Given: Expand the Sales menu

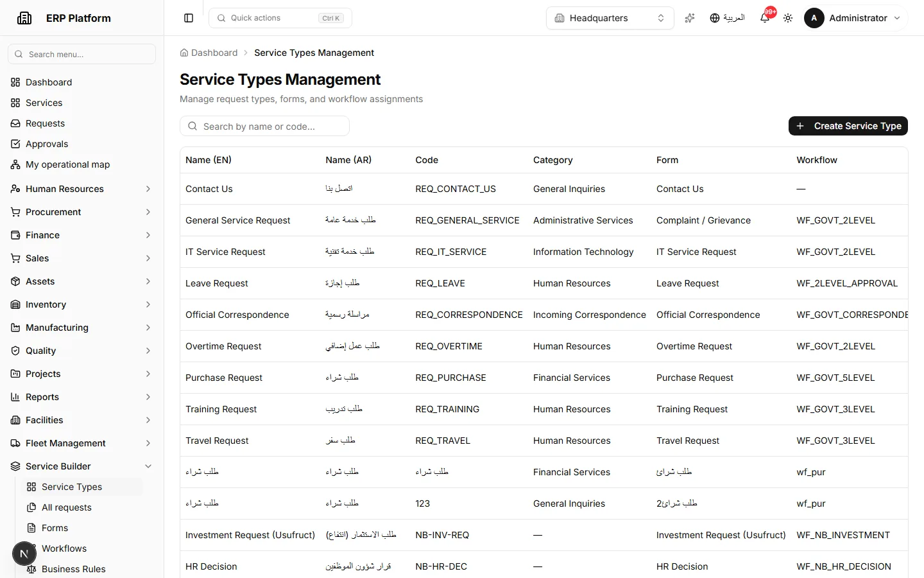Looking at the screenshot, I should 81,258.
